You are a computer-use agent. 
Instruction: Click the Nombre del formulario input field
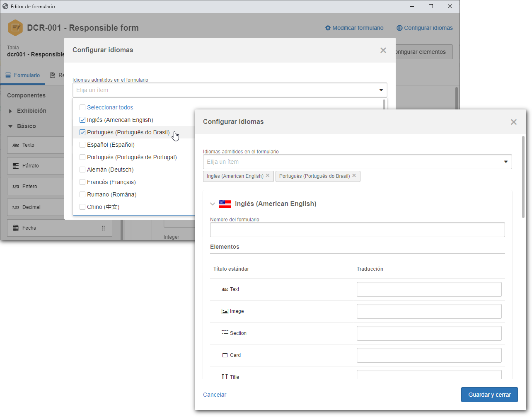pyautogui.click(x=357, y=230)
